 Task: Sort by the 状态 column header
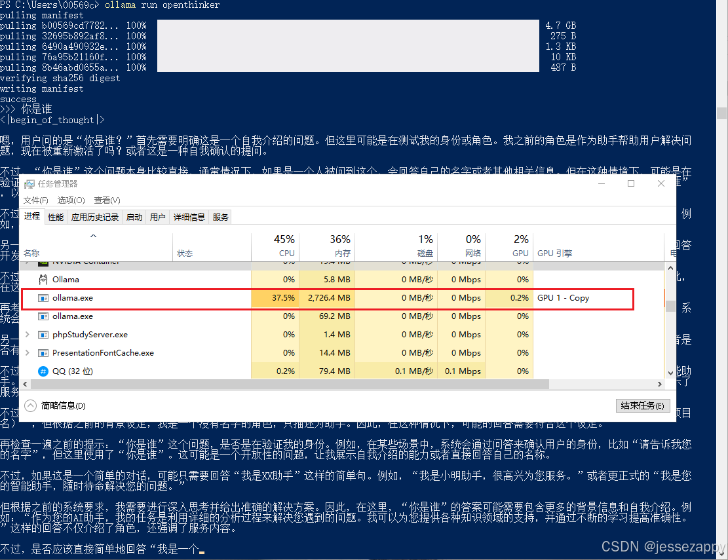[x=212, y=248]
